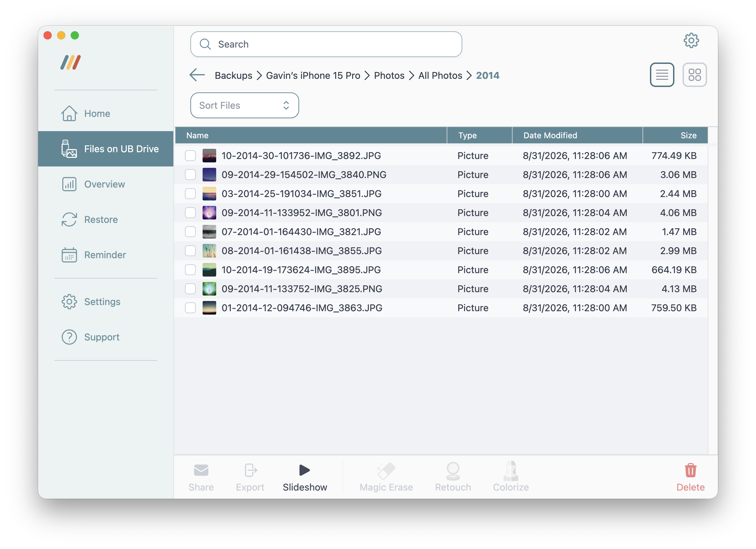Navigate to Gavin's iPhone 15 Pro breadcrumb
This screenshot has width=756, height=549.
point(313,75)
